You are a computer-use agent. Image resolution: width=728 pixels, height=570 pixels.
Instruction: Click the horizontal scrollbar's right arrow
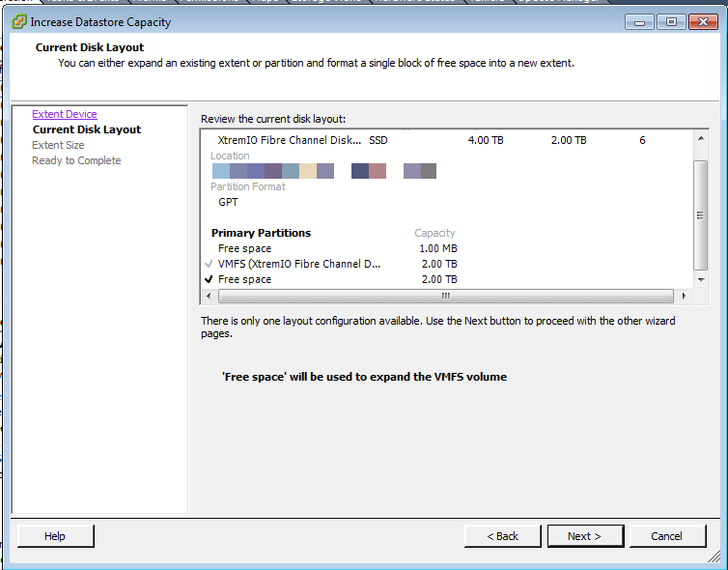click(685, 296)
